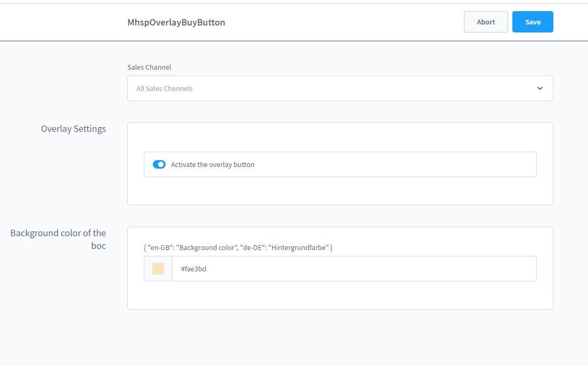Click the 'Overlay Settings' section heading

[73, 129]
